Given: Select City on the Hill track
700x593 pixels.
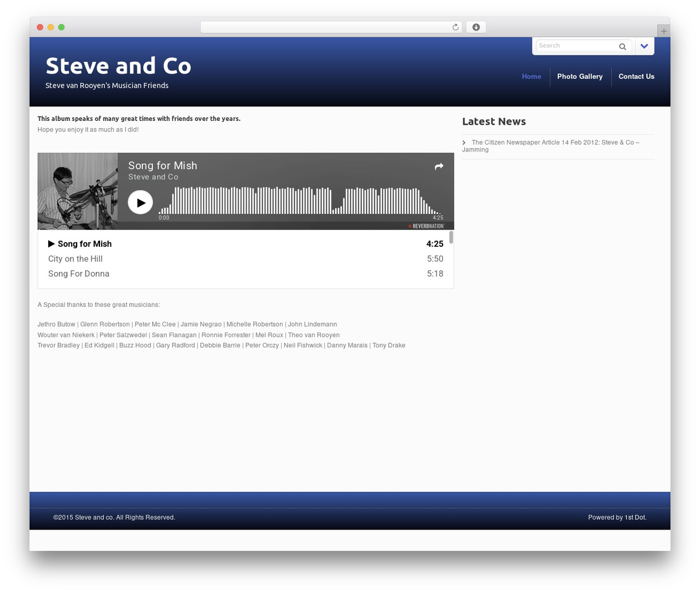Looking at the screenshot, I should (x=75, y=259).
